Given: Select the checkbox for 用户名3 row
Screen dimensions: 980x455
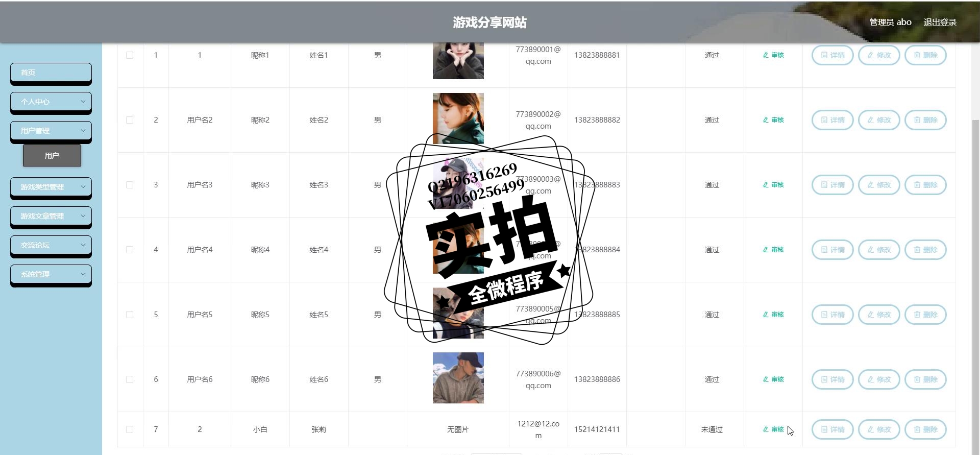Looking at the screenshot, I should (x=130, y=185).
